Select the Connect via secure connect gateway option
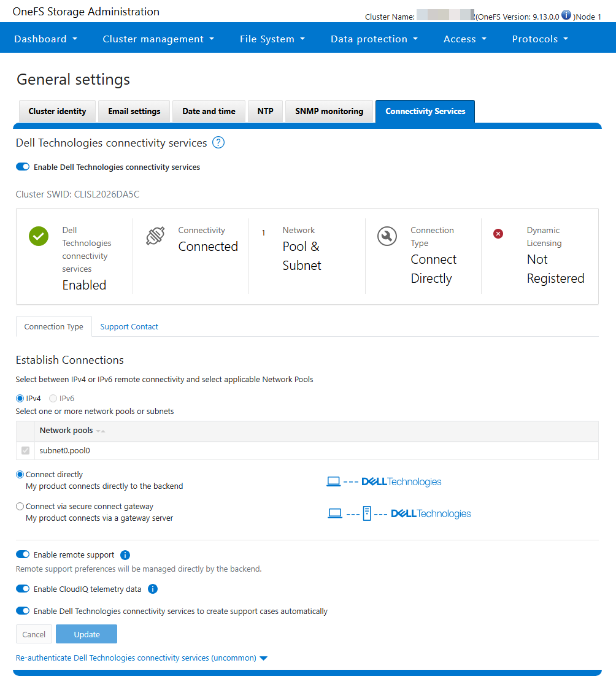The height and width of the screenshot is (679, 616). coord(18,506)
